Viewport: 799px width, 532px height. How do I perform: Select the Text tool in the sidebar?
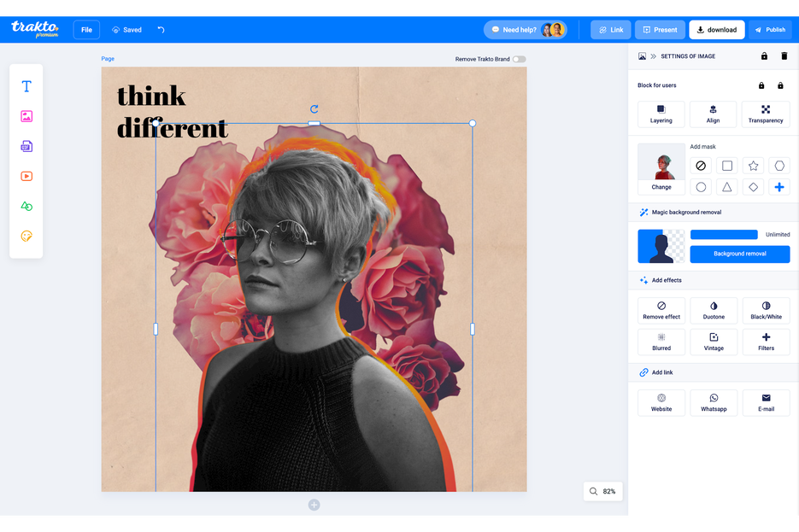tap(26, 85)
